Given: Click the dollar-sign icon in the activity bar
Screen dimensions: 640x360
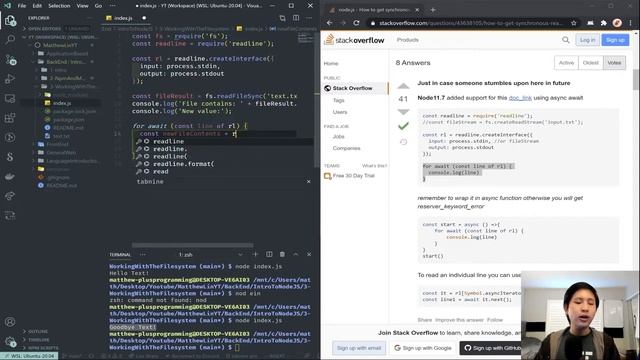Looking at the screenshot, I should click(x=10, y=157).
